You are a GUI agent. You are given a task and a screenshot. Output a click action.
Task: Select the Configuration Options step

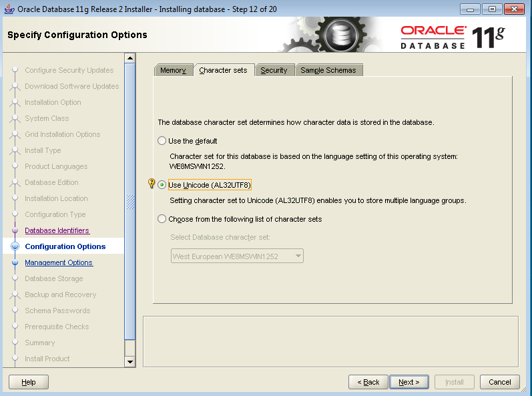(x=65, y=246)
